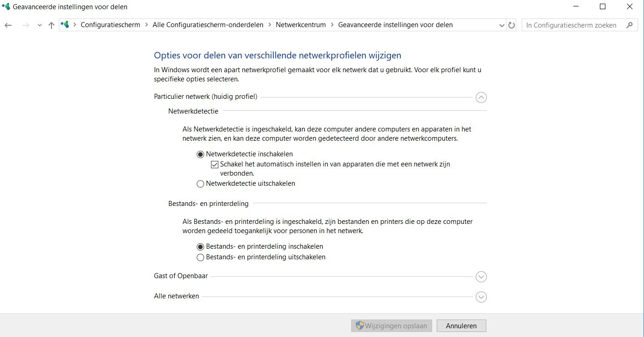Open recent locations dropdown arrow
Image resolution: width=644 pixels, height=337 pixels.
point(40,25)
